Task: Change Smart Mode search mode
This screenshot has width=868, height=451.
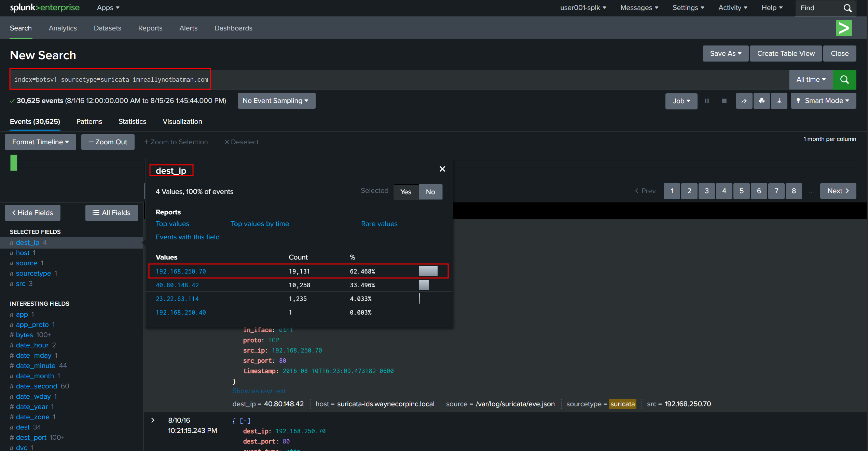Action: tap(823, 101)
